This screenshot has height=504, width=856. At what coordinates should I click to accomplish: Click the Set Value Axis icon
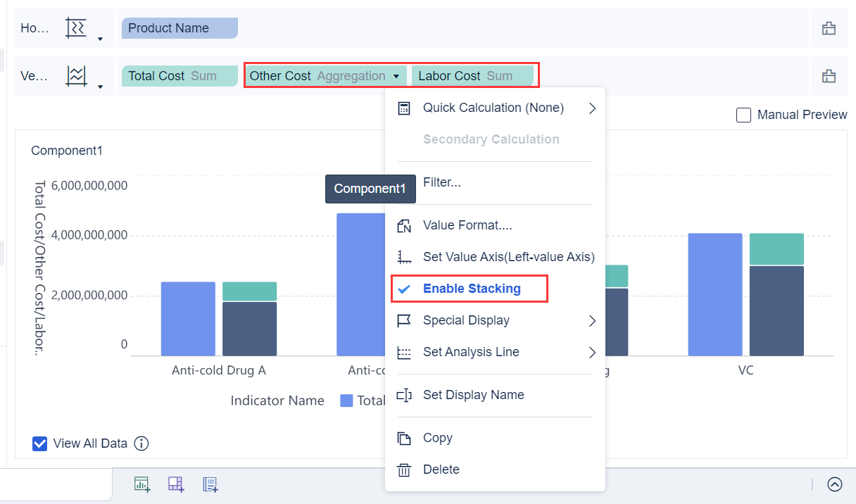point(404,257)
